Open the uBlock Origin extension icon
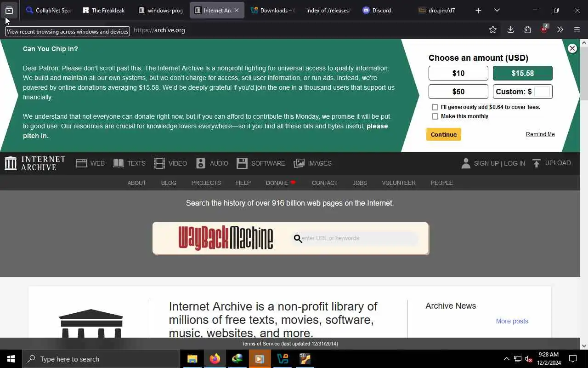This screenshot has height=368, width=588. pos(544,29)
